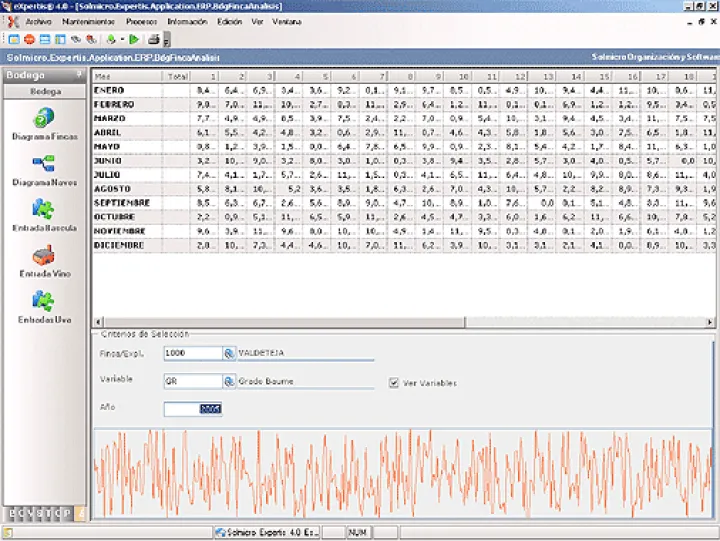The height and width of the screenshot is (541, 720).
Task: Click Solmicro Expertis status bar item
Action: [267, 533]
